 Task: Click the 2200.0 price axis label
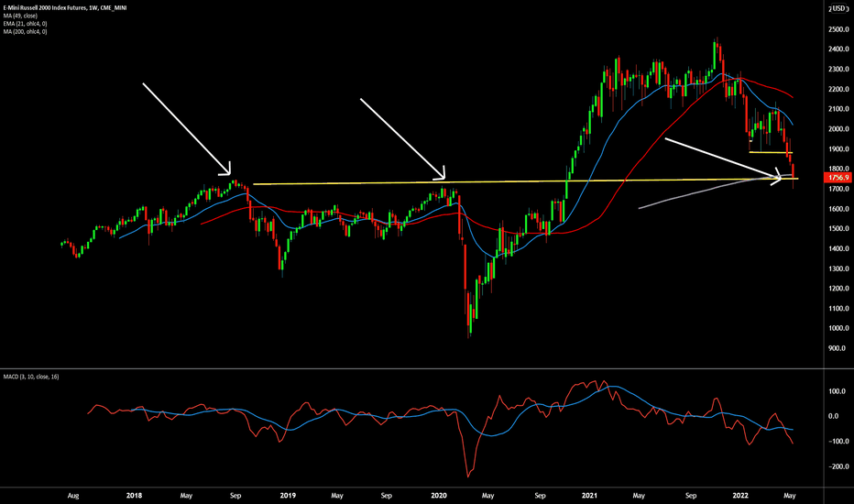pyautogui.click(x=838, y=90)
